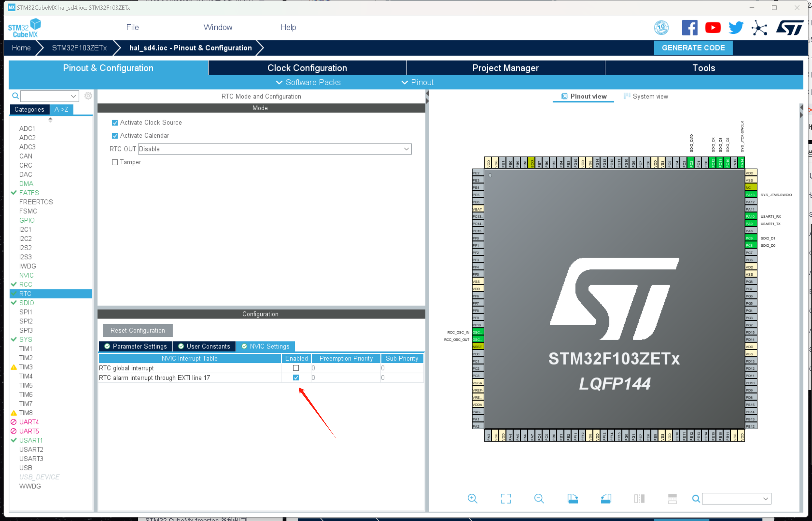Click the PC9 SDIO_D1 pin

point(751,238)
